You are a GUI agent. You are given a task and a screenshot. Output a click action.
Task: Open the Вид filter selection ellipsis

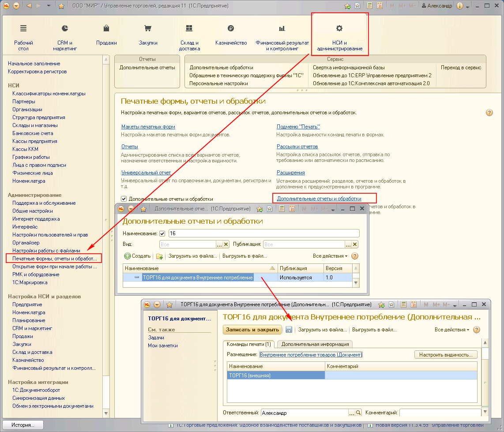click(x=219, y=244)
